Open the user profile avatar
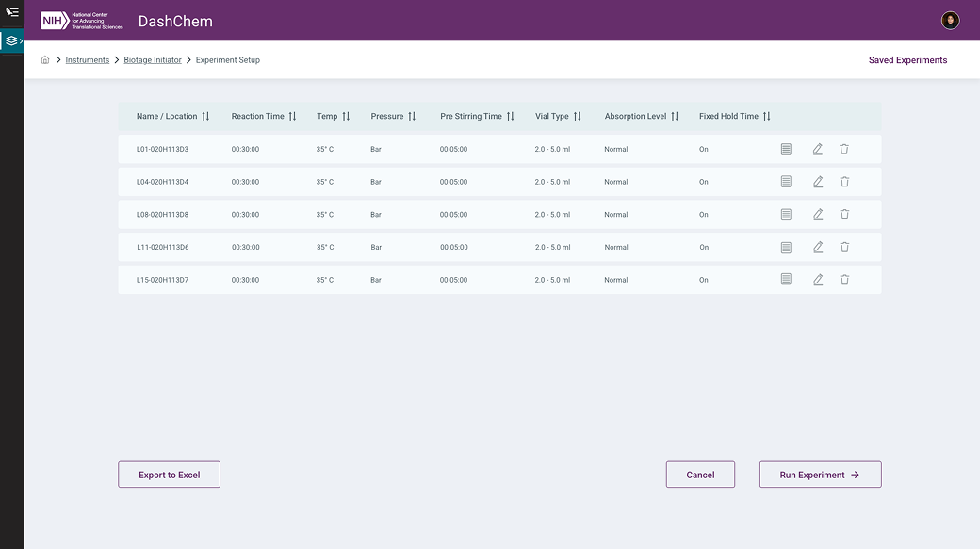This screenshot has height=549, width=980. [950, 21]
